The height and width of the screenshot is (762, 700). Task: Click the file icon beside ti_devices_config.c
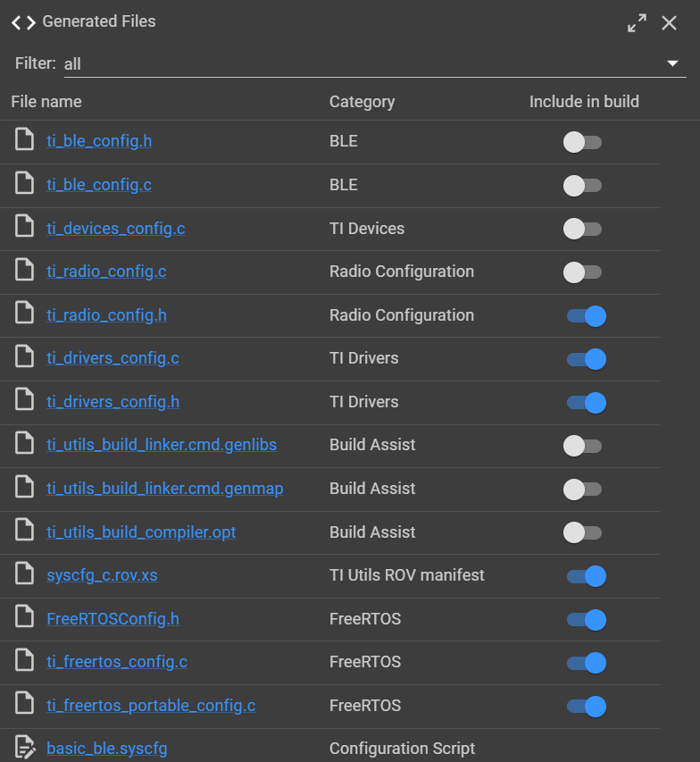(24, 228)
